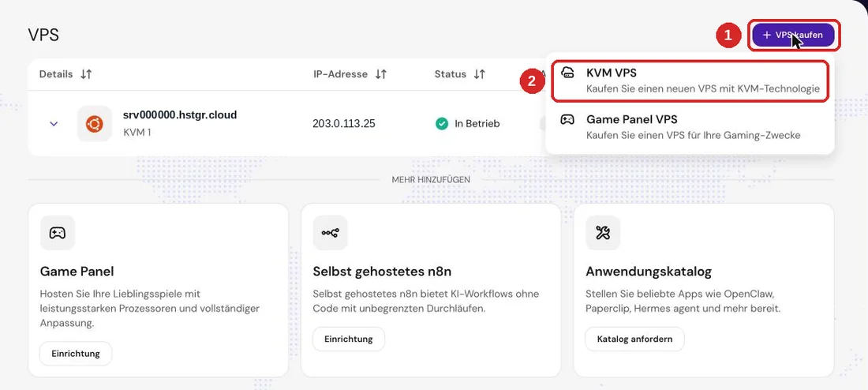Click Game Panel VPS description about Gaming-Zwecke
The image size is (868, 390).
693,135
